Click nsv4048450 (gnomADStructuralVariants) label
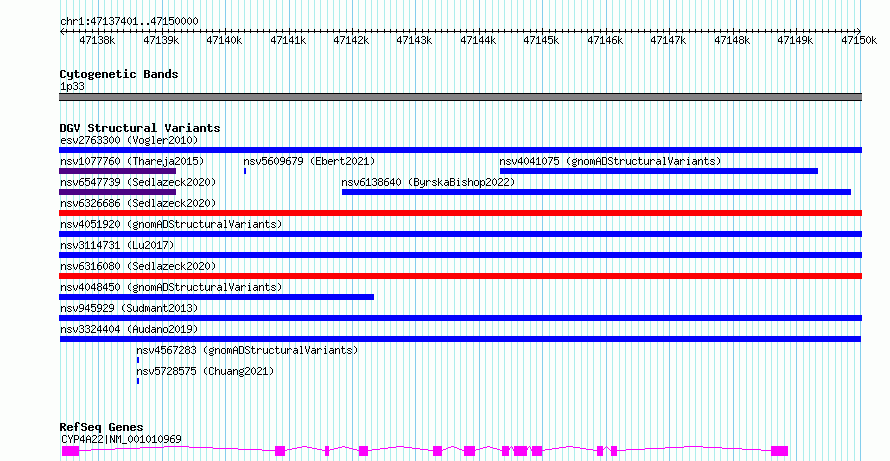Screen dimensions: 890x461 pyautogui.click(x=171, y=287)
